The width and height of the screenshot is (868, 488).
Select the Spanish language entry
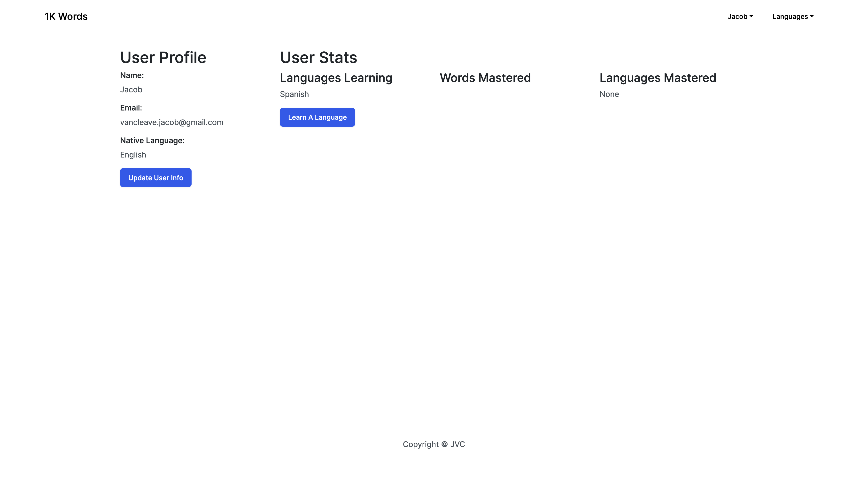[294, 94]
